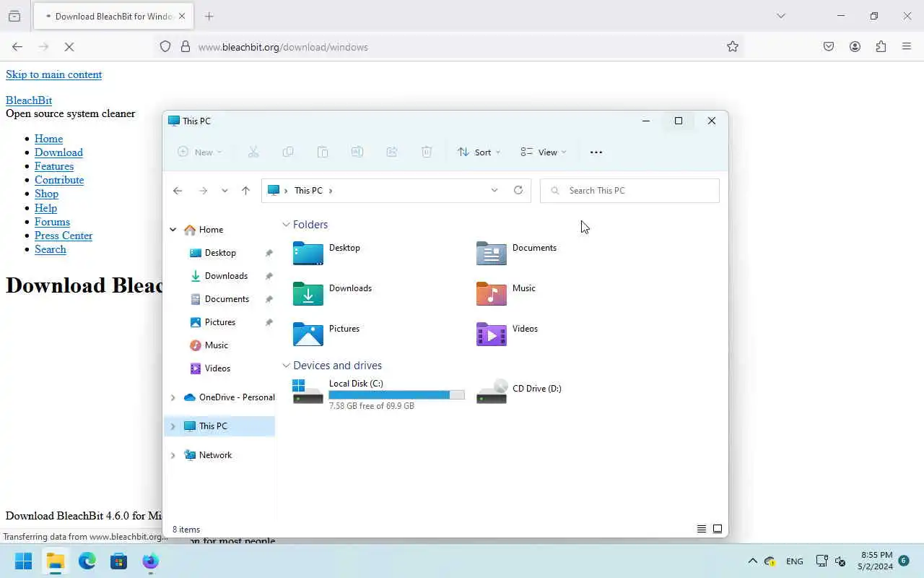Collapse the Devices and drives group
The width and height of the screenshot is (924, 578).
click(286, 366)
